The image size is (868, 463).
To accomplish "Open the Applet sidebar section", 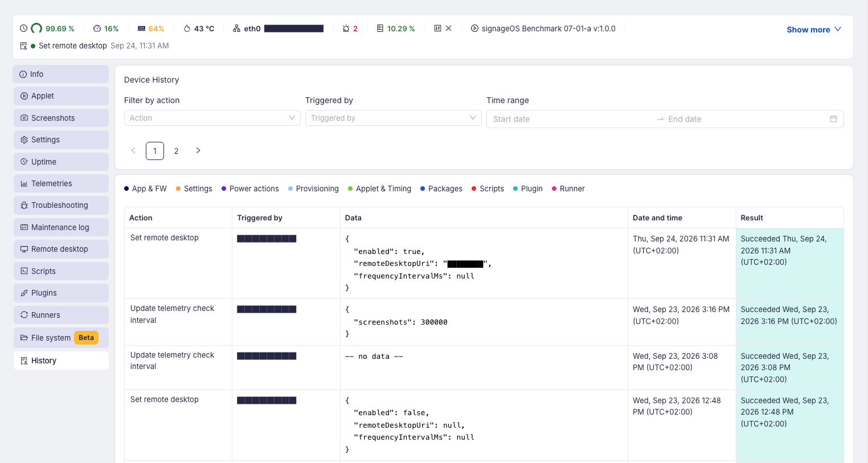I will point(61,96).
